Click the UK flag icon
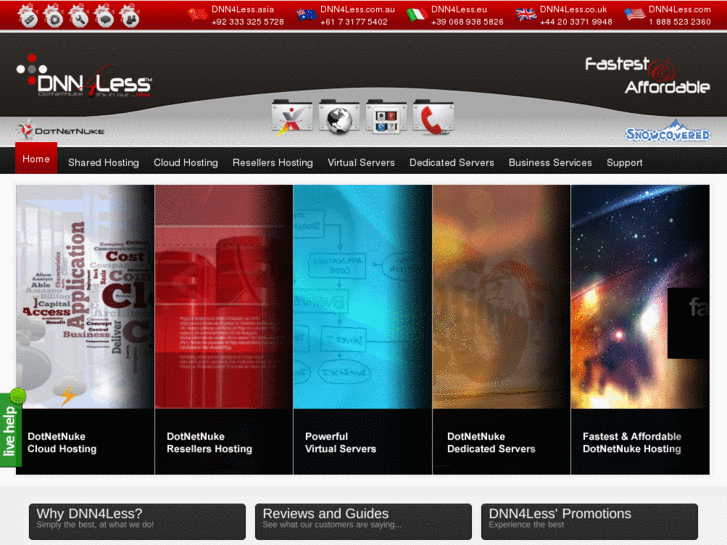The width and height of the screenshot is (727, 545). coord(526,14)
